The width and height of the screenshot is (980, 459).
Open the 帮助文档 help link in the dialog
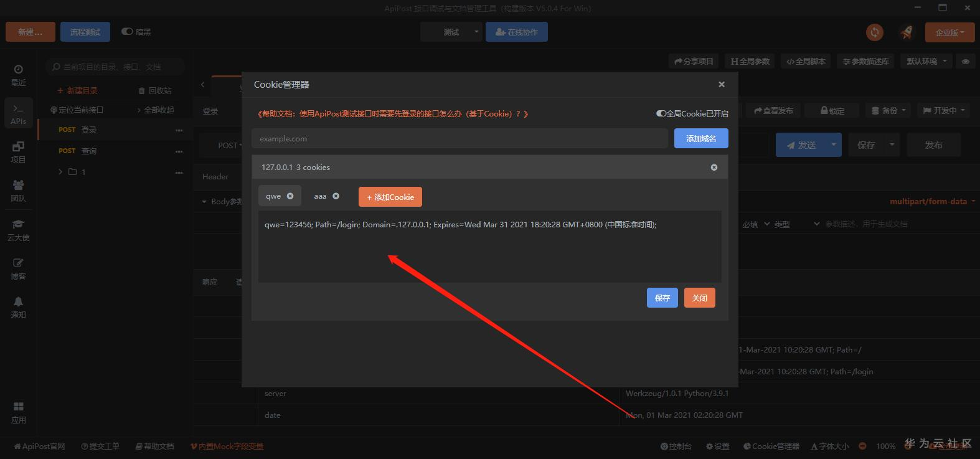[x=392, y=113]
